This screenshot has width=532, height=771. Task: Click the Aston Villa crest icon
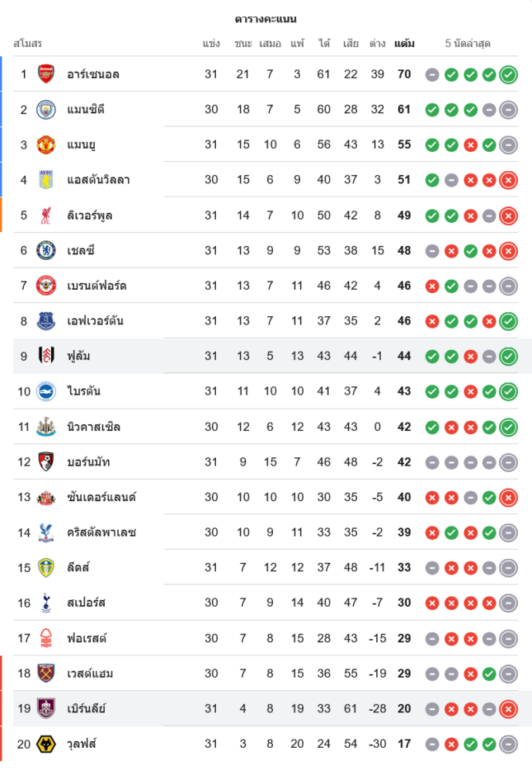(46, 180)
